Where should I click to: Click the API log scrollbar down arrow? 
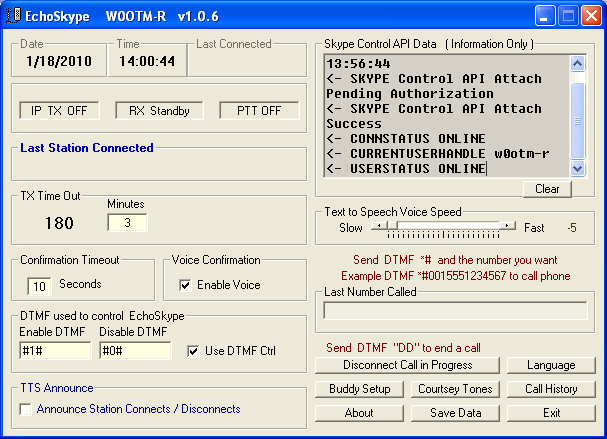click(x=578, y=168)
